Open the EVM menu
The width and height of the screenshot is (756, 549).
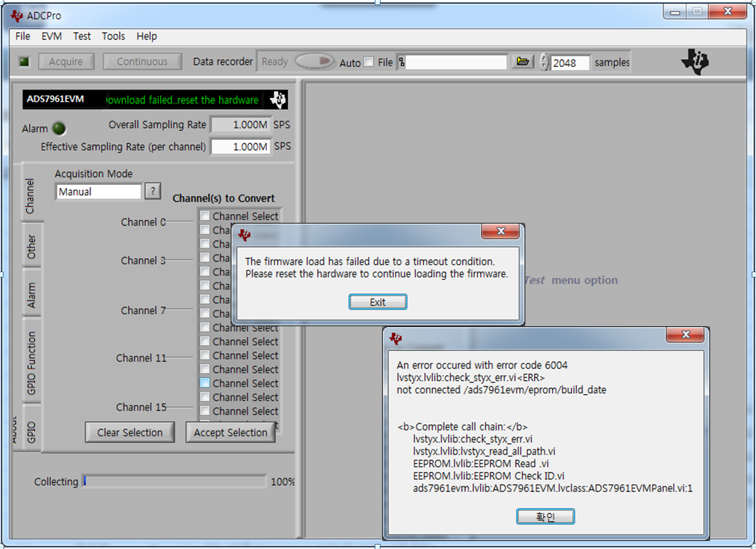pyautogui.click(x=51, y=36)
